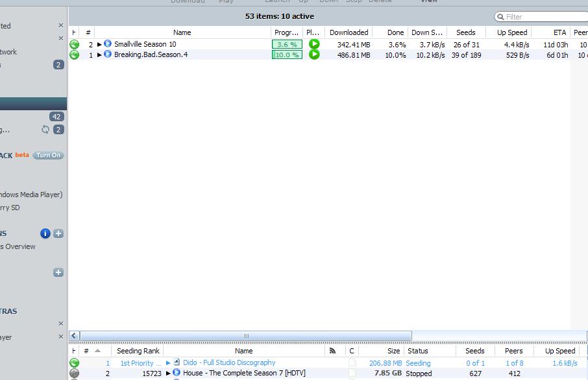This screenshot has width=588, height=380.
Task: Click the sort arrow in the seeding table header
Action: pyautogui.click(x=97, y=351)
